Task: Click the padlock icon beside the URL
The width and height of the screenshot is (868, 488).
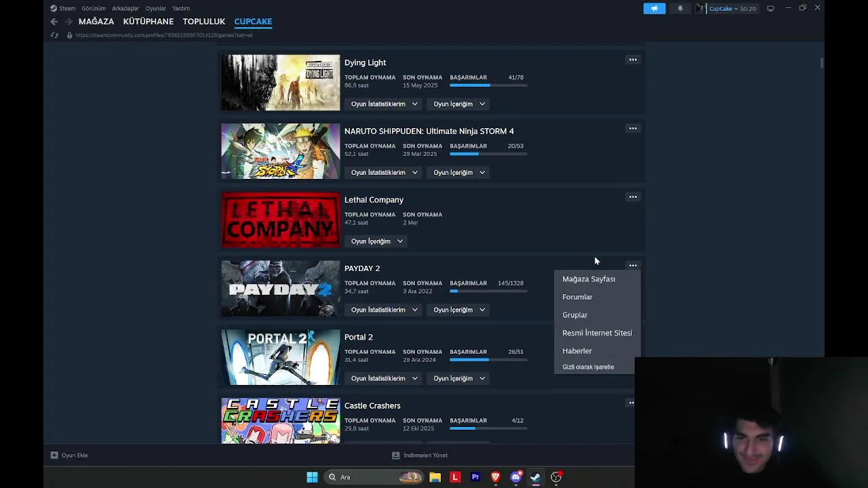Action: click(69, 35)
